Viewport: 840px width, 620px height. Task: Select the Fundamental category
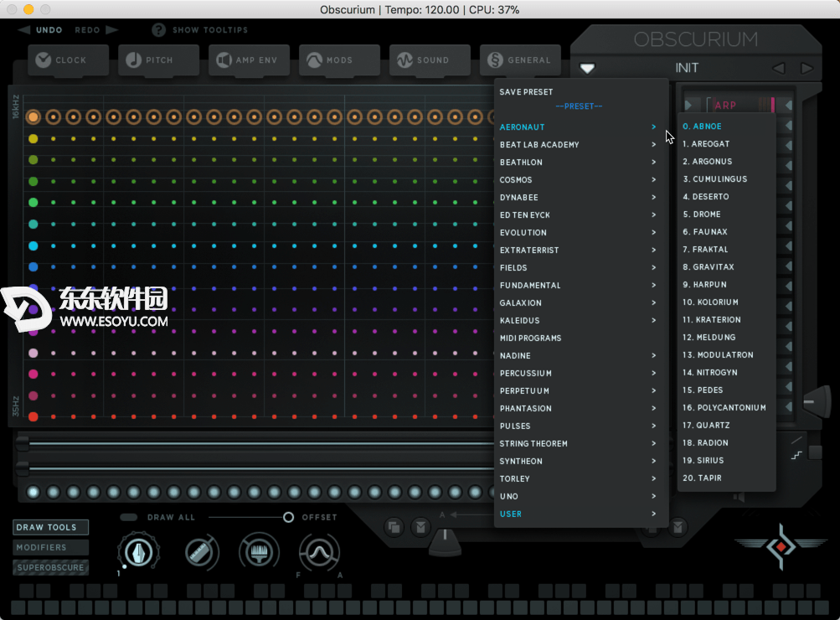[x=580, y=285]
